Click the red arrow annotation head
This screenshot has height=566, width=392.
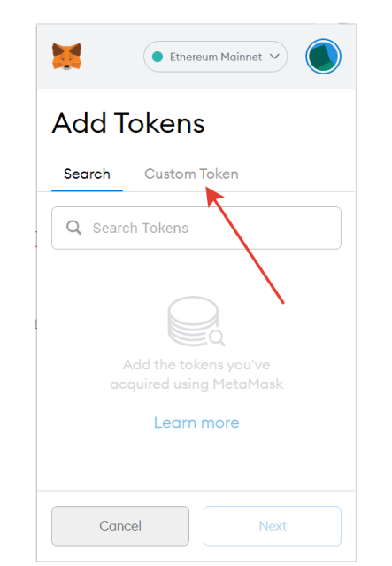click(214, 196)
